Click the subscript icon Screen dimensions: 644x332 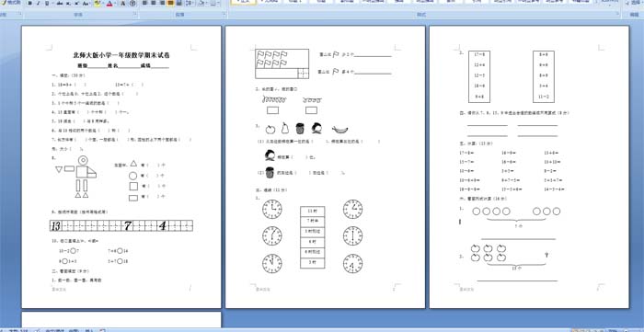point(68,4)
